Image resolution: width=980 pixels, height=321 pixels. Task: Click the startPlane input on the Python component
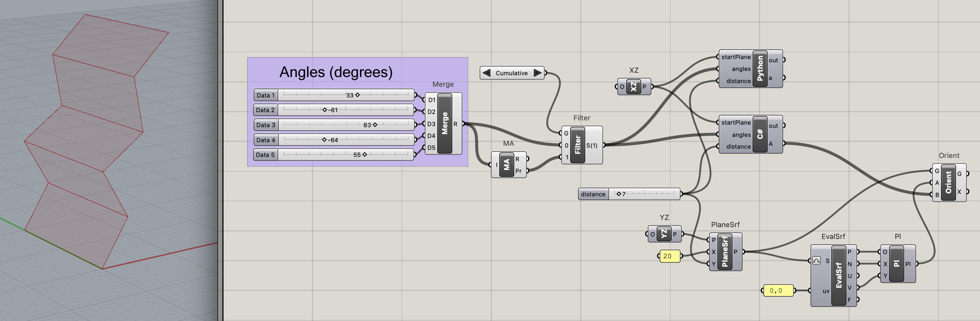[x=736, y=57]
